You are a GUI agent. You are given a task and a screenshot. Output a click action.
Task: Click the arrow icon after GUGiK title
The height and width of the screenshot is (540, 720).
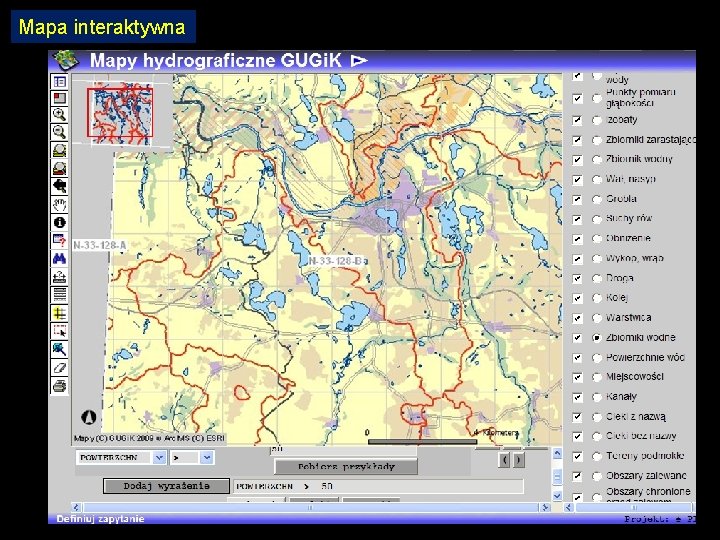coord(359,61)
